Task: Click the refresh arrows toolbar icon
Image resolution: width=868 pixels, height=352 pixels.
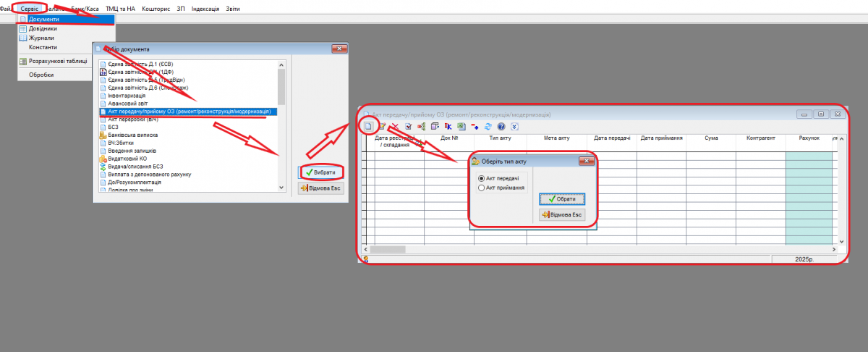Action: coord(488,126)
